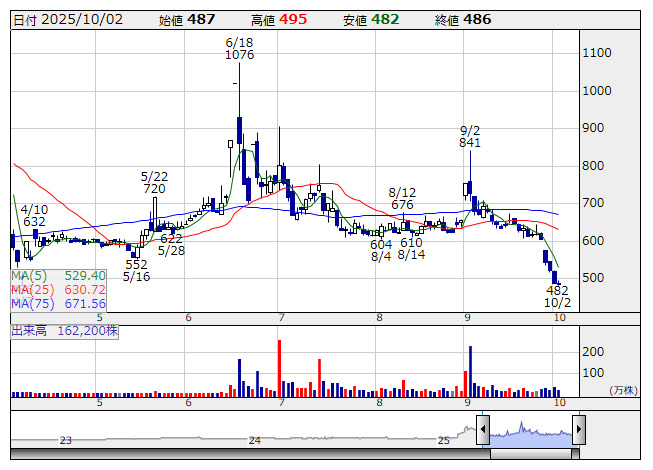Viewport: 653px width, 470px height.
Task: Select the MA(75) legend entry
Action: tap(59, 303)
